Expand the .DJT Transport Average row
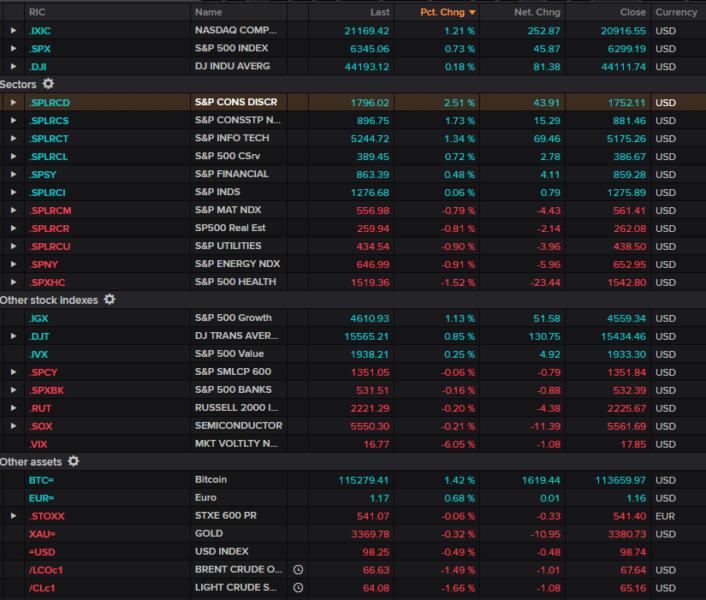706x600 pixels. 14,336
